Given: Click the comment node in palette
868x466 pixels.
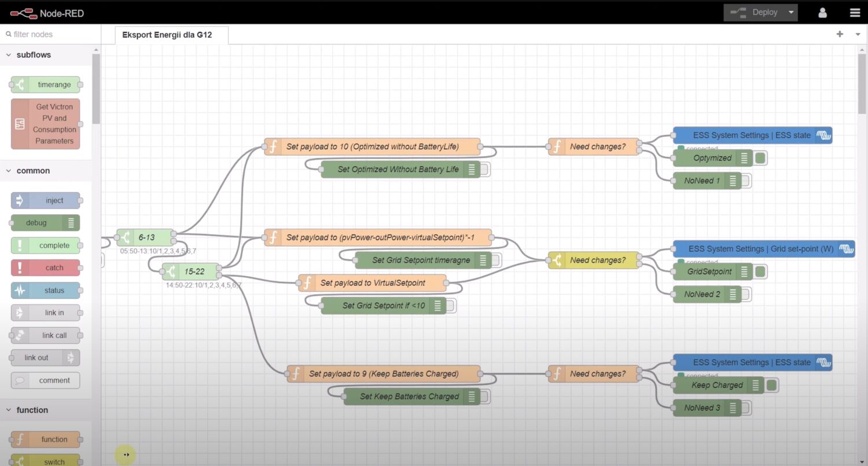Looking at the screenshot, I should 46,380.
